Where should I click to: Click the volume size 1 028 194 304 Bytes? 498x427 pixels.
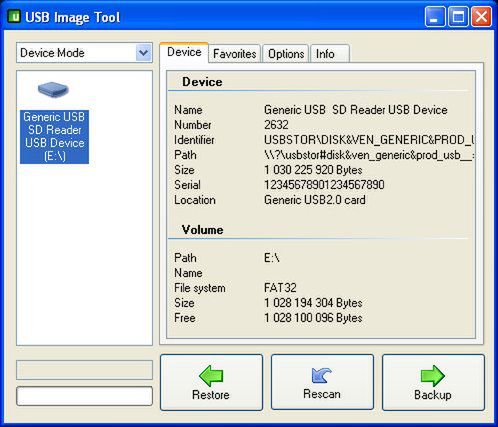(x=313, y=303)
